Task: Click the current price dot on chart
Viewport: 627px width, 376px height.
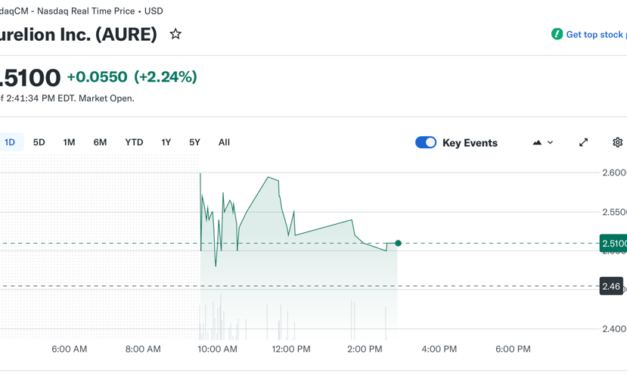Action: point(398,243)
